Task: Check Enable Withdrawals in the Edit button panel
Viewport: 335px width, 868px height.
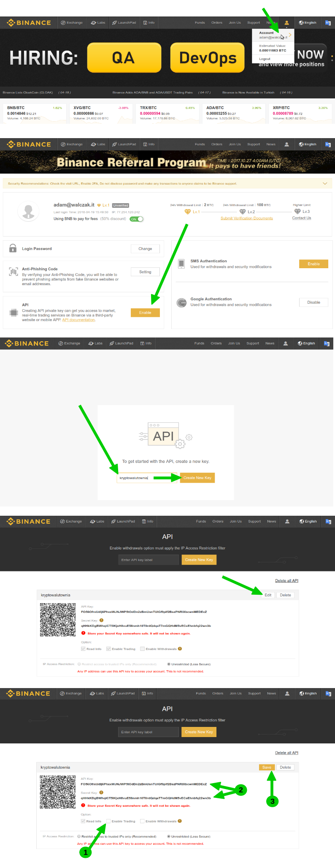Action: [x=142, y=649]
